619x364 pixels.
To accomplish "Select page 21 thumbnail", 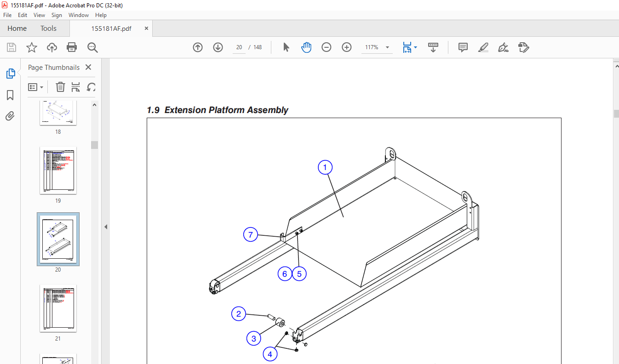I will pyautogui.click(x=58, y=308).
